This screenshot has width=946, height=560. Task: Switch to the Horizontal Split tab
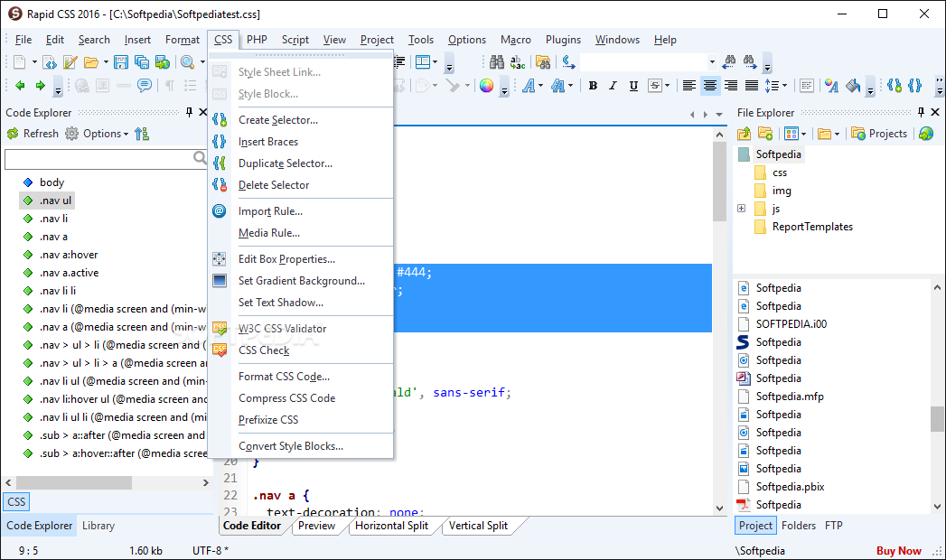click(x=391, y=526)
